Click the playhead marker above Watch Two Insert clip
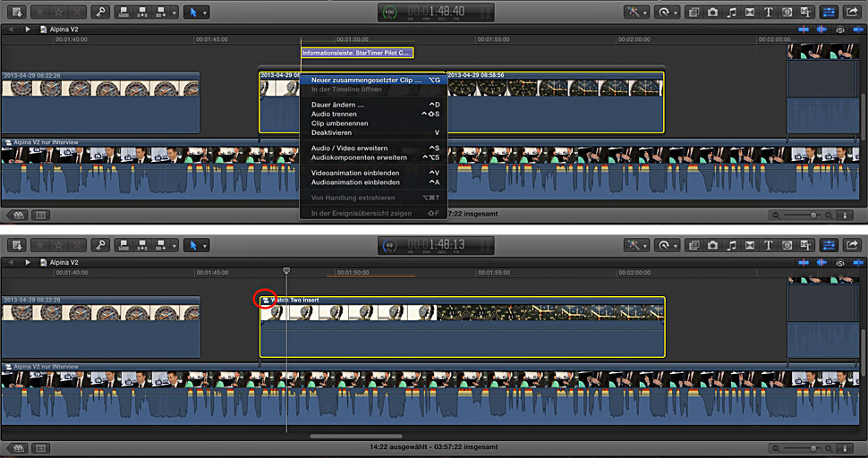Image resolution: width=868 pixels, height=458 pixels. [286, 270]
